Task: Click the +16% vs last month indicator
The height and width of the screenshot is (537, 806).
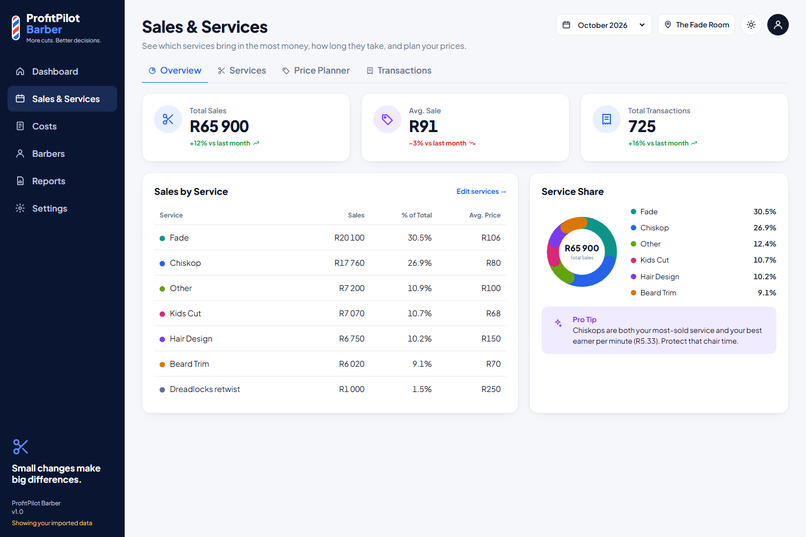Action: (x=663, y=143)
